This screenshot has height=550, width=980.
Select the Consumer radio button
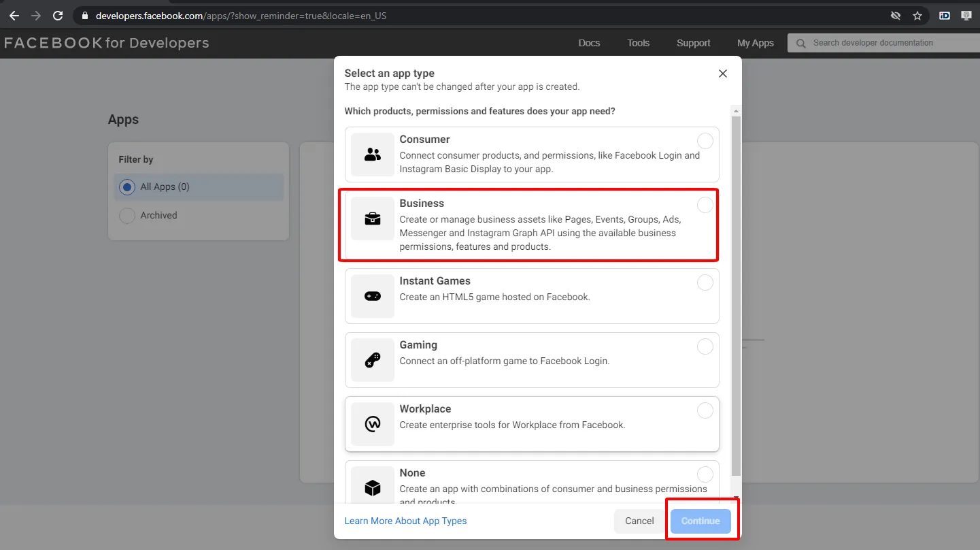click(x=705, y=141)
